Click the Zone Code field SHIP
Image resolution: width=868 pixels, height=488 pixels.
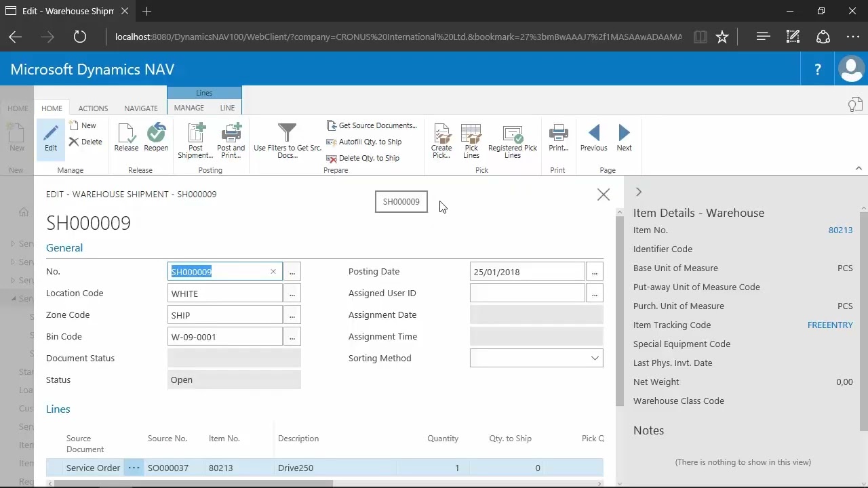[225, 315]
